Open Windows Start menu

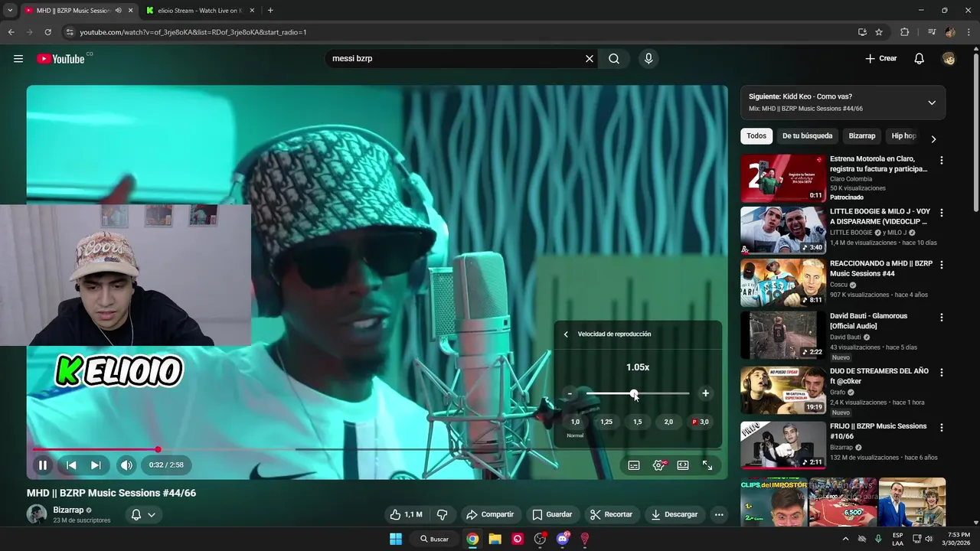point(396,539)
